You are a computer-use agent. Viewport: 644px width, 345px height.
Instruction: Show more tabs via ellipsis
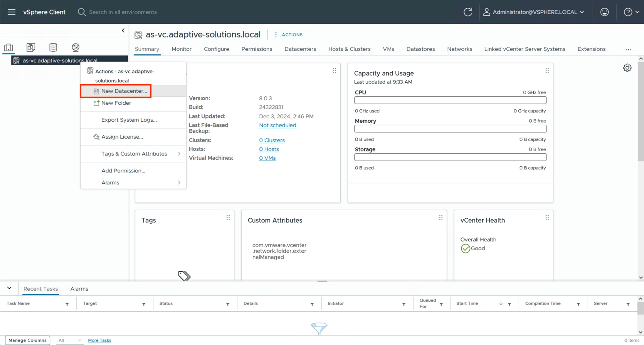point(629,50)
